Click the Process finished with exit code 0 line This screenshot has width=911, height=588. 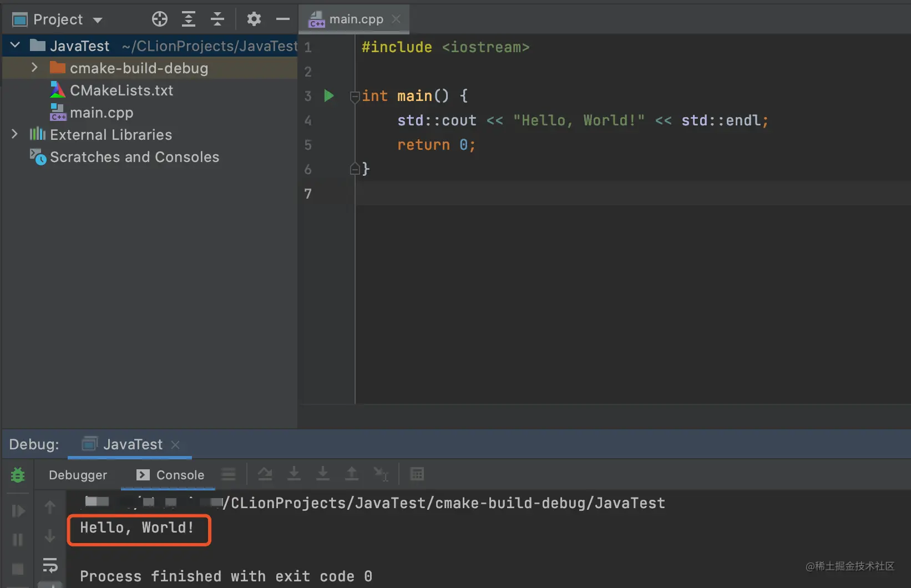pyautogui.click(x=226, y=576)
